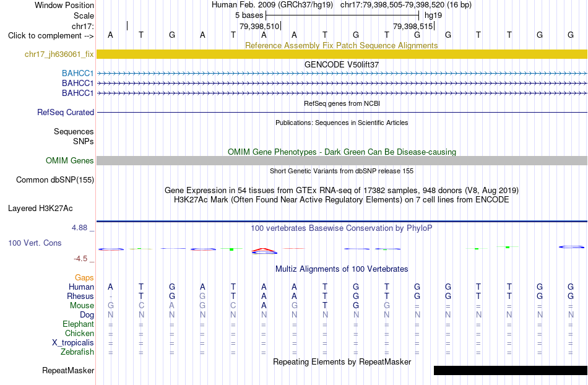
Task: Click the Rhesus species label
Action: click(x=80, y=296)
